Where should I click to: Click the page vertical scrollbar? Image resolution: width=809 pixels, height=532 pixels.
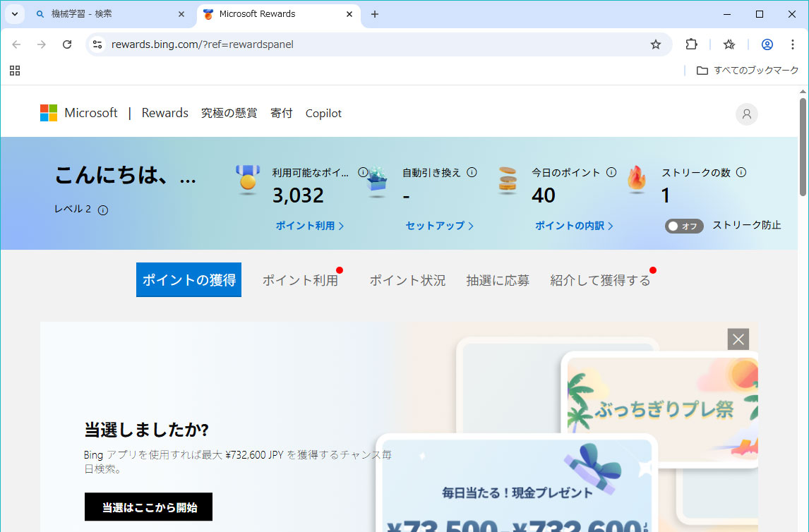point(803,148)
